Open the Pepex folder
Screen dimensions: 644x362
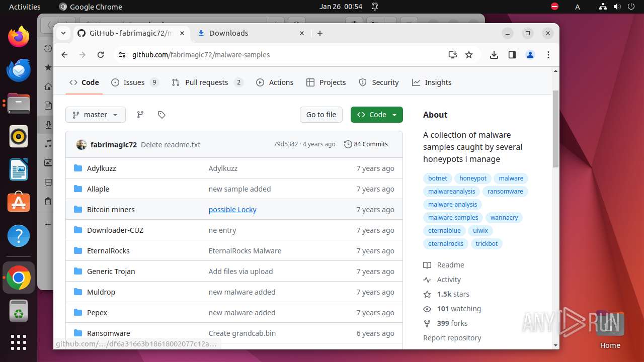pyautogui.click(x=97, y=313)
